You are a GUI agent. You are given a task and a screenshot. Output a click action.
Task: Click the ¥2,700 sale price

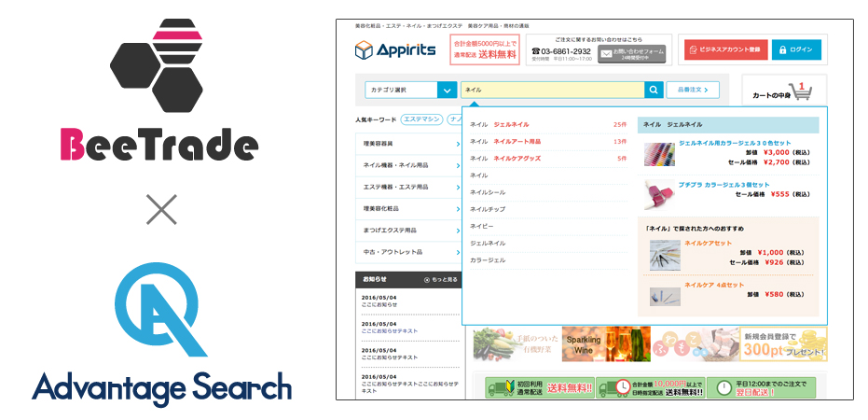point(776,162)
